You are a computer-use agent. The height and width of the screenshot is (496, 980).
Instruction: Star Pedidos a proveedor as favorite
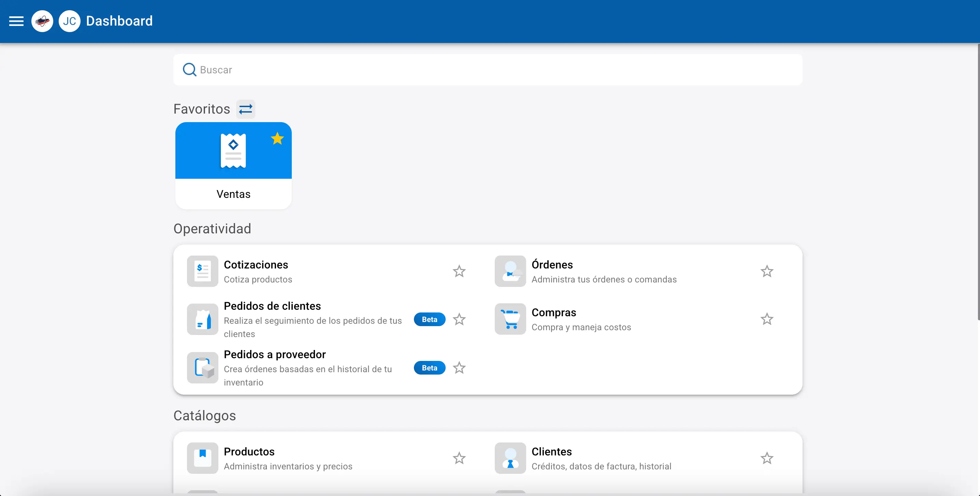pyautogui.click(x=459, y=368)
